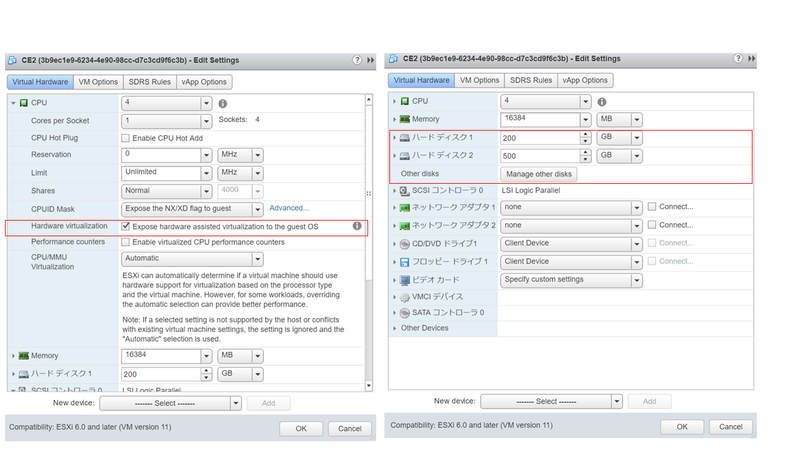800x450 pixels.
Task: Enable virtualized CPU performance counters checkbox
Action: (x=125, y=242)
